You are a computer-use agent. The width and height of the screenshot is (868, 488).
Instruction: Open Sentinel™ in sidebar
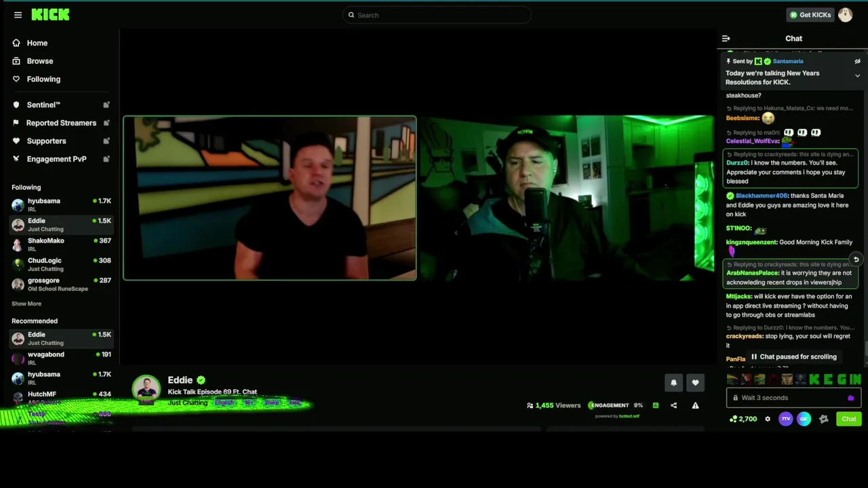coord(43,105)
